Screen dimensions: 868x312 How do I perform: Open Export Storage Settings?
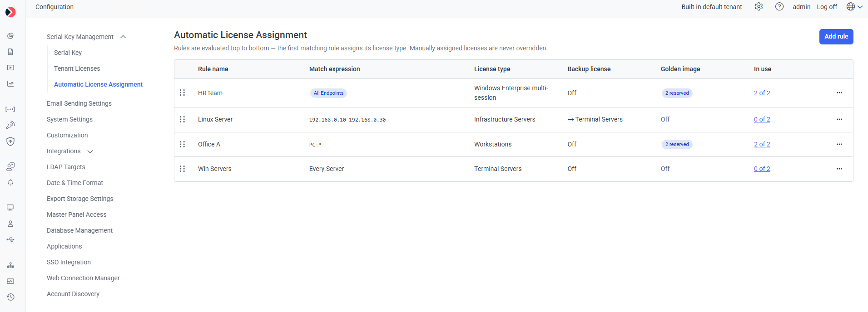point(80,199)
